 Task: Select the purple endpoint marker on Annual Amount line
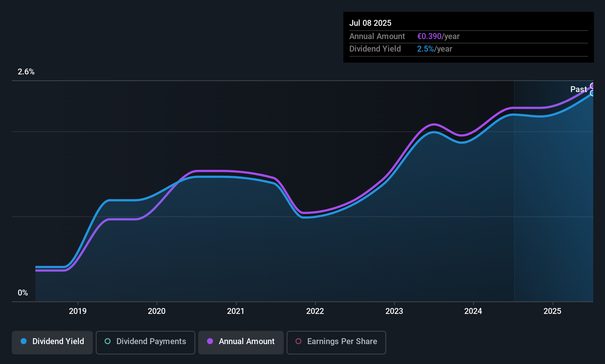coord(592,86)
